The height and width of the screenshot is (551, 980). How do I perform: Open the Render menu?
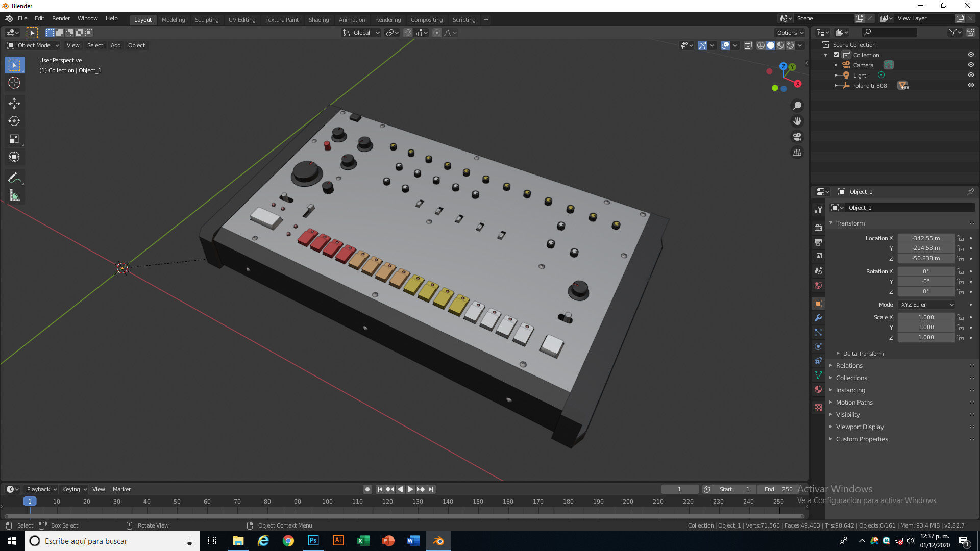(61, 18)
